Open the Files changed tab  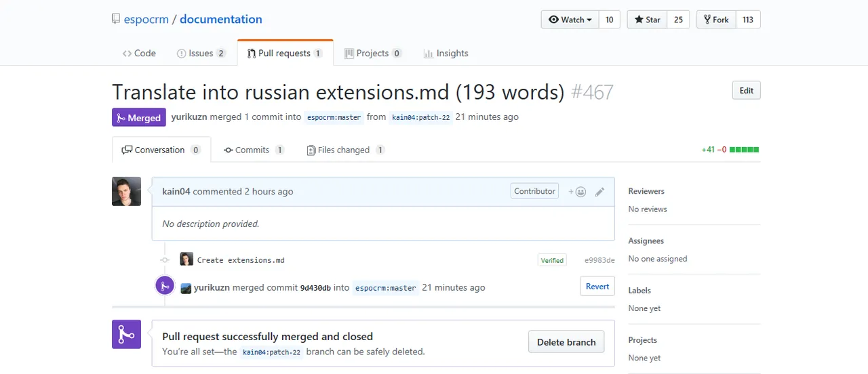click(x=345, y=150)
